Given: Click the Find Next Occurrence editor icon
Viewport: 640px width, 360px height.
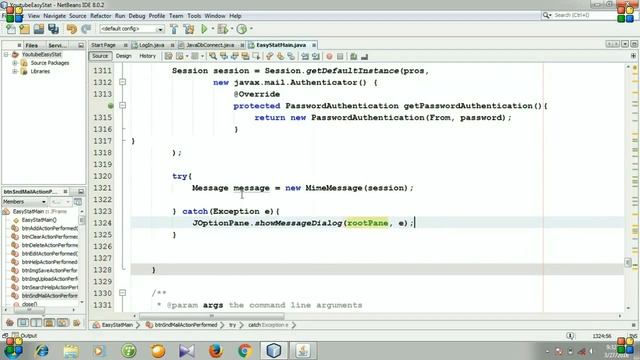Looking at the screenshot, I should coord(235,56).
